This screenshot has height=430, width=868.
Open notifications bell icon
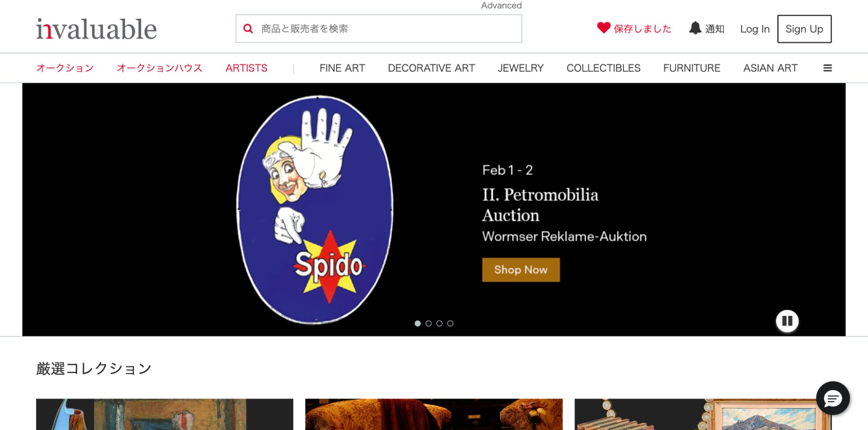695,28
